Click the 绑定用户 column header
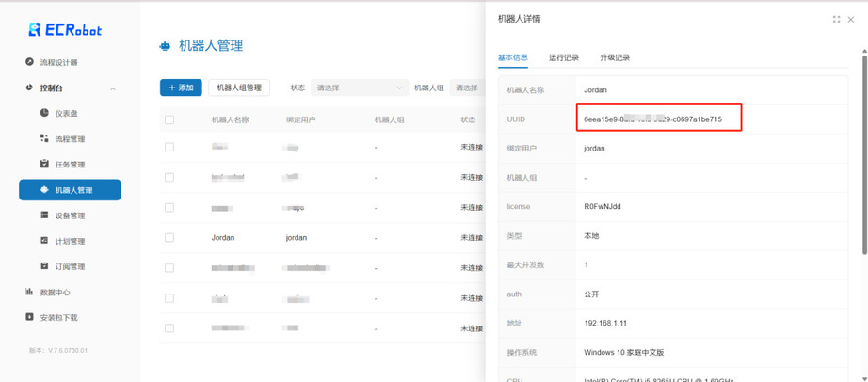Screen dimensions: 868x382 pos(300,119)
